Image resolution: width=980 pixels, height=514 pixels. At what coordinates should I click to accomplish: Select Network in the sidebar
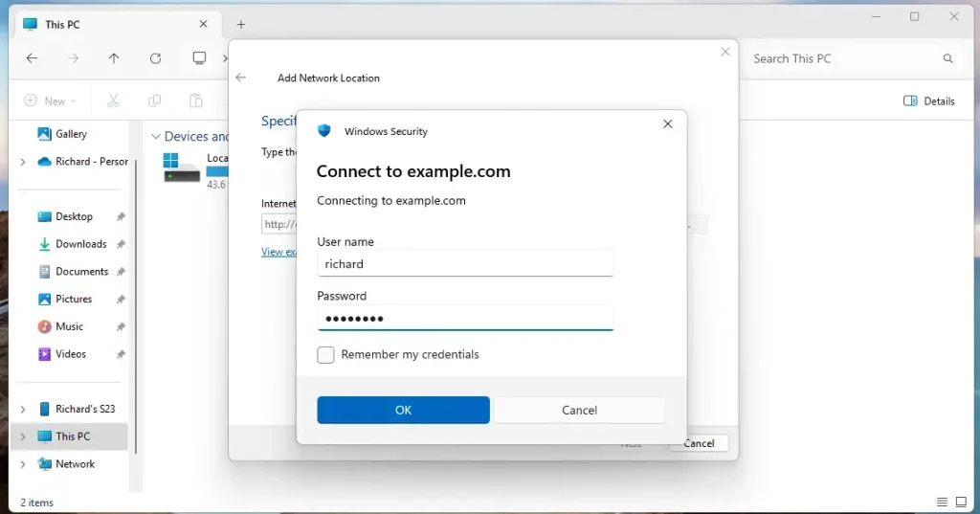pyautogui.click(x=75, y=464)
